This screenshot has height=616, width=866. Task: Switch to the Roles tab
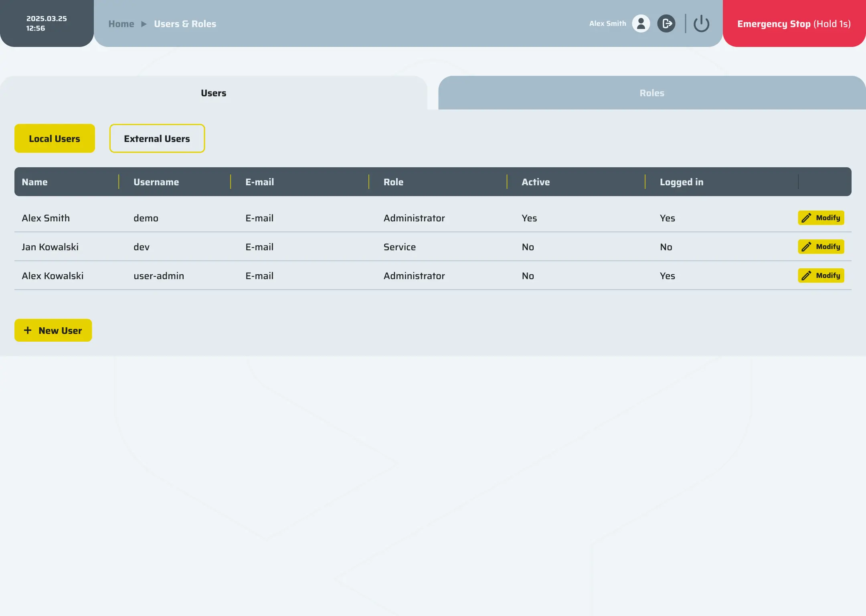[x=652, y=93]
